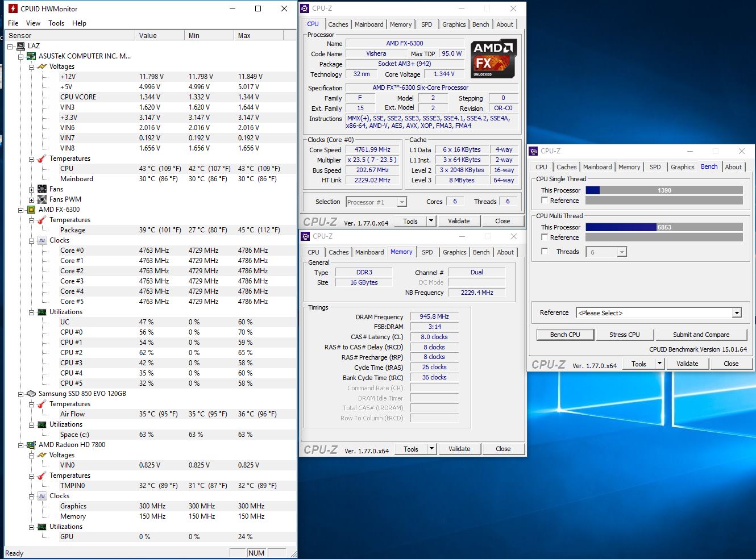Click the LAZ computer icon in sensor tree

[21, 46]
